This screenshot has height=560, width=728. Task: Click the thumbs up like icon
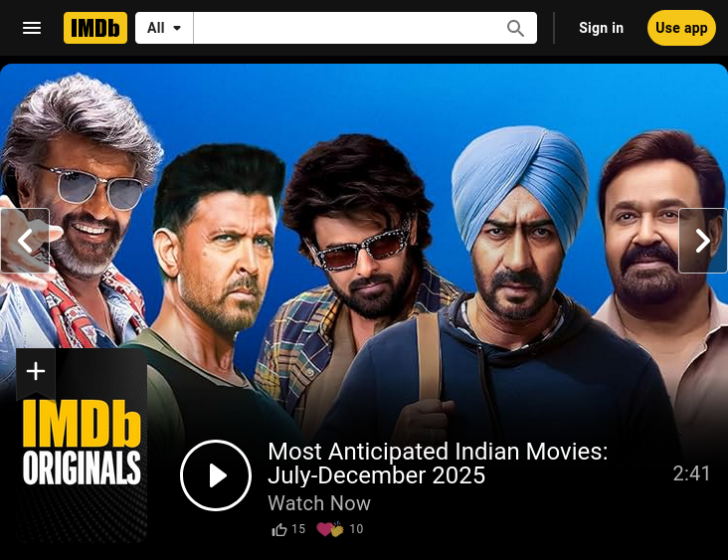tap(279, 529)
